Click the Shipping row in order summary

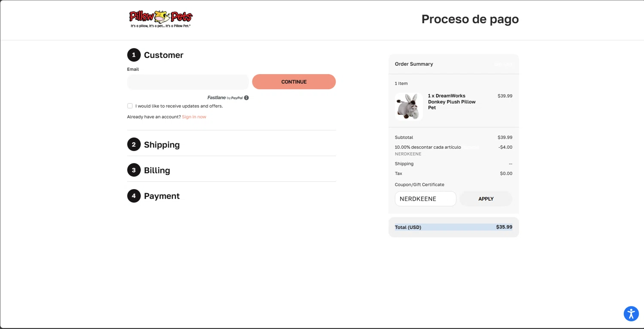454,164
